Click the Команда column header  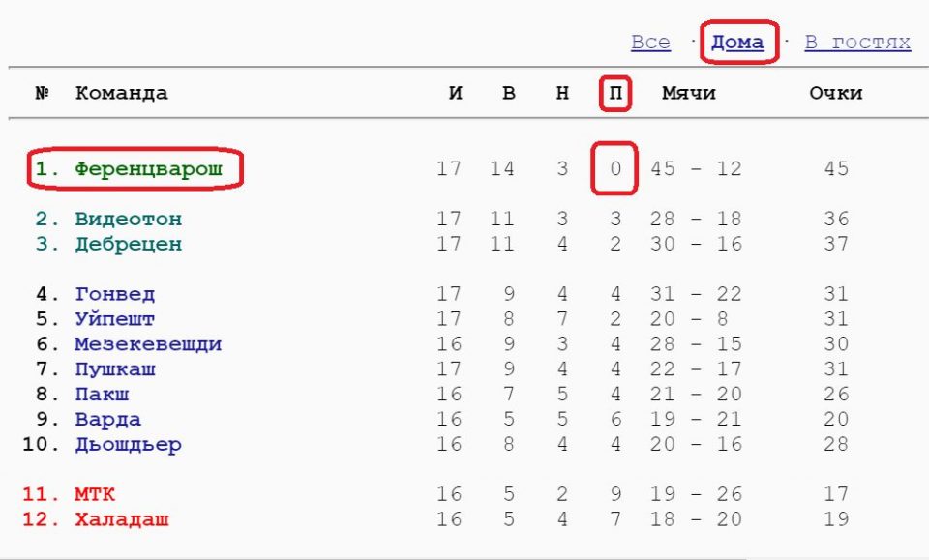click(x=121, y=94)
